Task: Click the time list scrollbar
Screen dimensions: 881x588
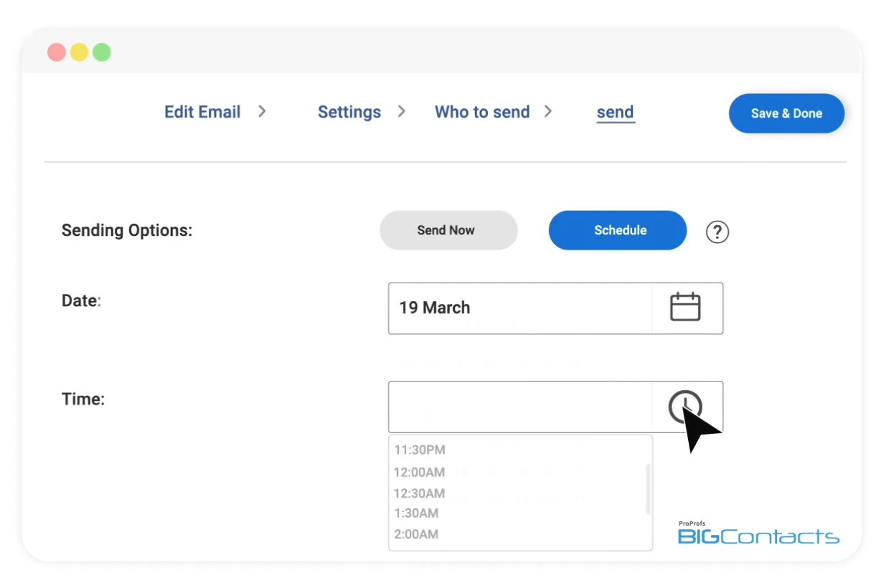Action: (x=648, y=489)
